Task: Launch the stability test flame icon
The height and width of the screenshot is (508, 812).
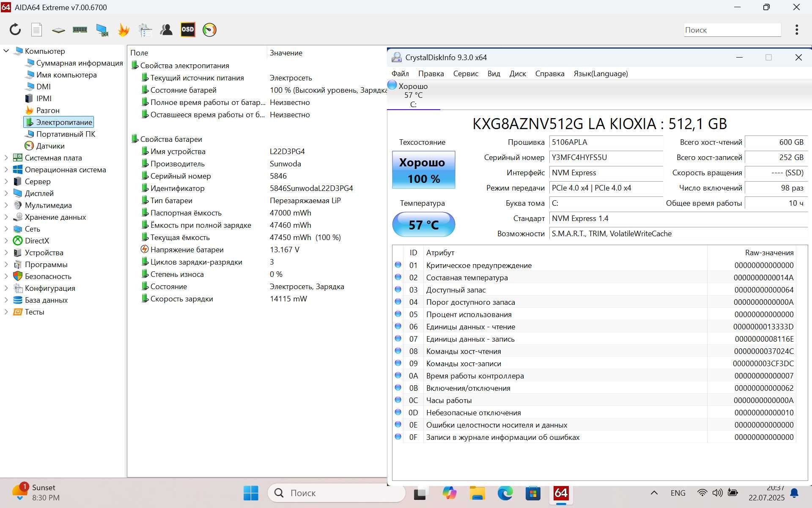Action: click(x=123, y=30)
